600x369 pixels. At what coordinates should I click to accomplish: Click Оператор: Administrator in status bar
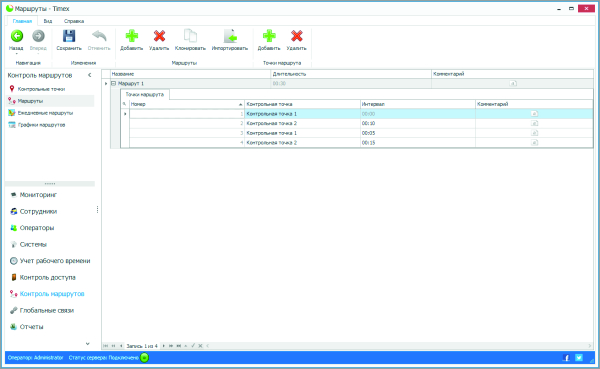point(35,358)
